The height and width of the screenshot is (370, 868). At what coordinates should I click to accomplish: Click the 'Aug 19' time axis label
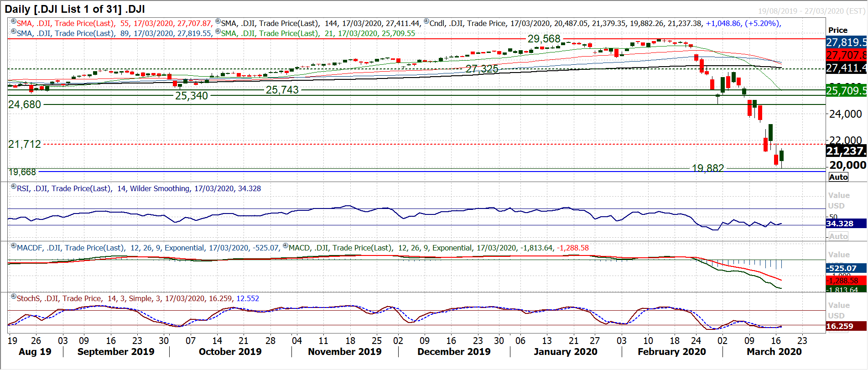(35, 352)
